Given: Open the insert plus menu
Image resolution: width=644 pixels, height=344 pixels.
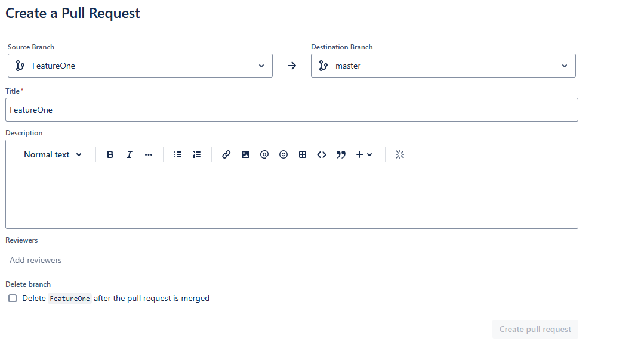Looking at the screenshot, I should click(364, 154).
